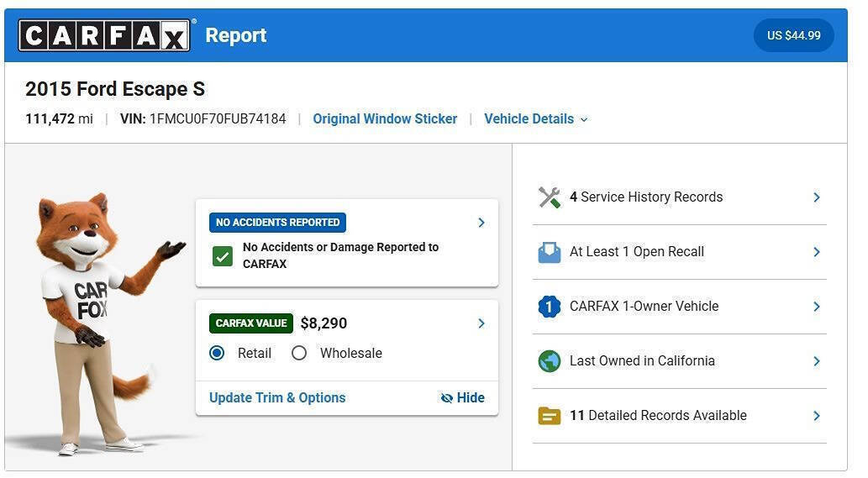Click the open recall envelope icon
This screenshot has width=868, height=478.
[550, 252]
